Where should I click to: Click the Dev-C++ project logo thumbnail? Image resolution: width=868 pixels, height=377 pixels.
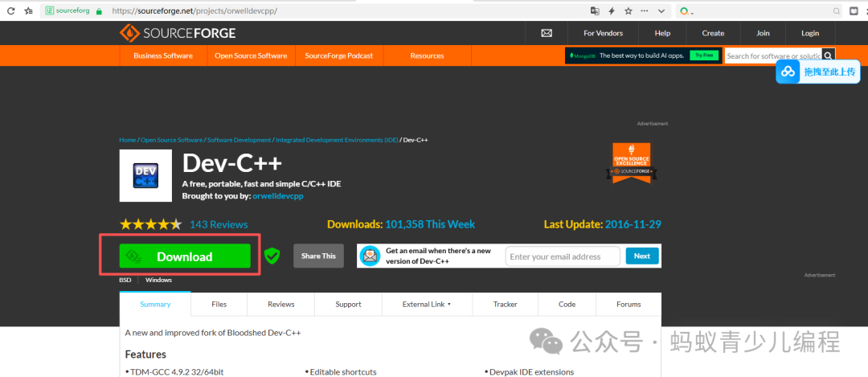click(145, 175)
